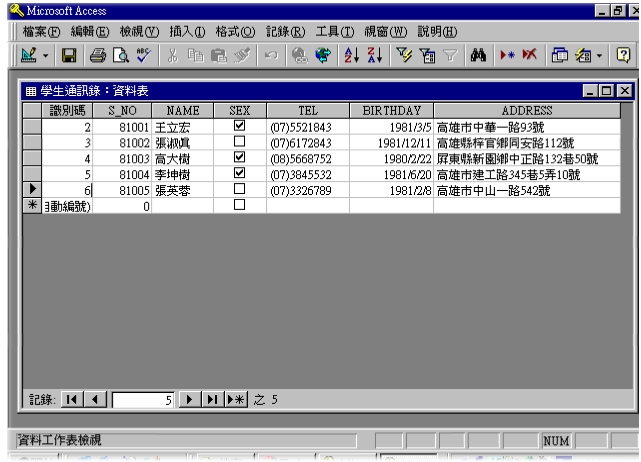Go to next record navigation button
The height and width of the screenshot is (462, 641).
[x=189, y=399]
